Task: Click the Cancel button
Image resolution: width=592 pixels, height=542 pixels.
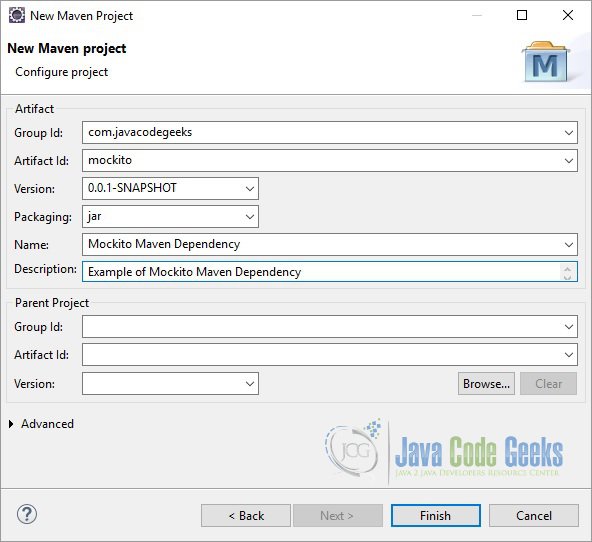Action: tap(534, 515)
